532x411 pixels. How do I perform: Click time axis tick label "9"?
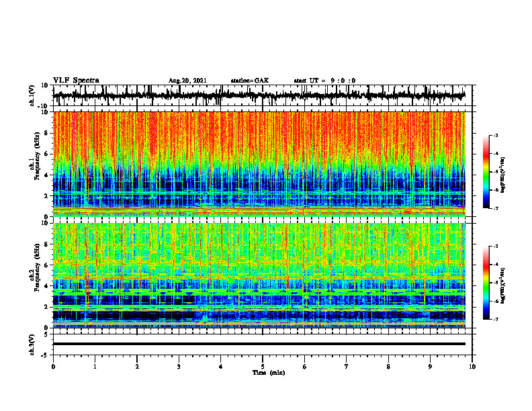[x=430, y=367]
